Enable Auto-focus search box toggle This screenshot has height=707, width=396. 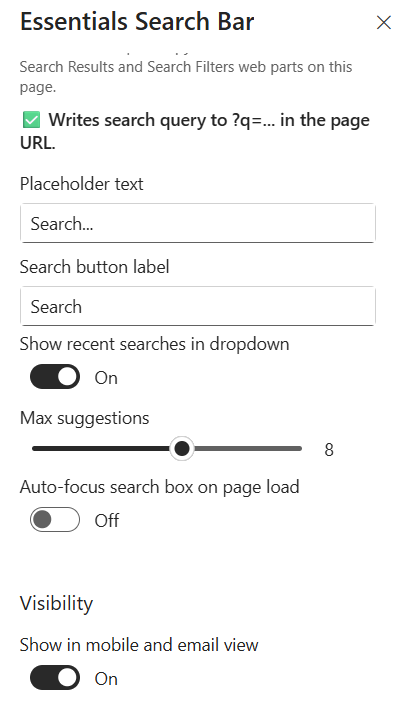click(55, 519)
